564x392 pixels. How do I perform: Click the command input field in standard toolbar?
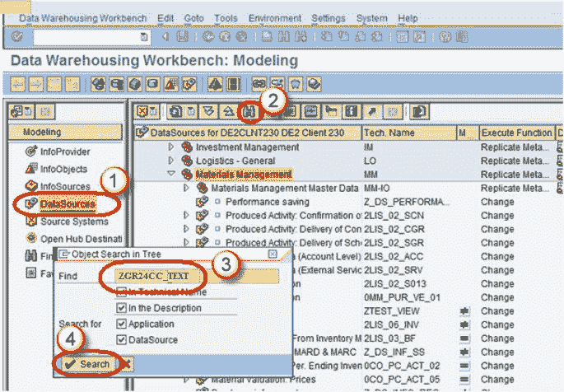[91, 37]
